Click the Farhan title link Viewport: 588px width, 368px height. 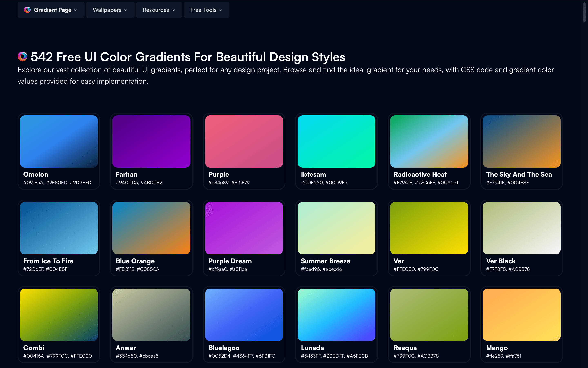coord(127,174)
